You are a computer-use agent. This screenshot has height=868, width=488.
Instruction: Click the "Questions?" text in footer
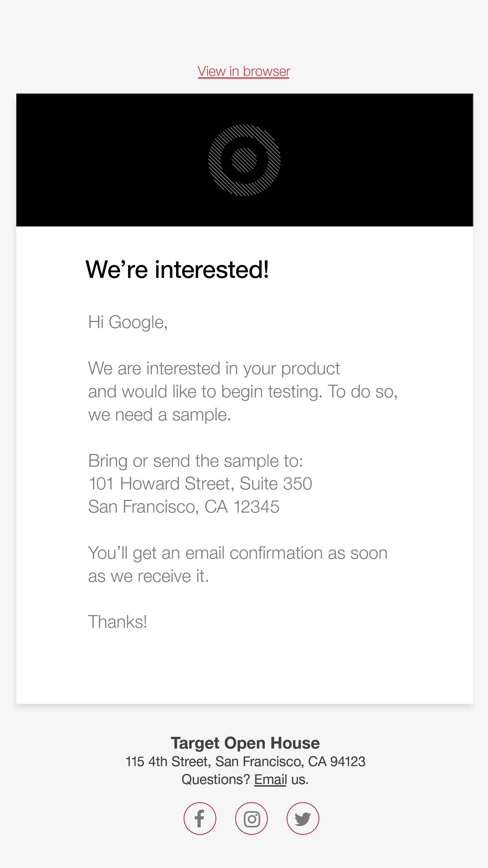(x=216, y=779)
